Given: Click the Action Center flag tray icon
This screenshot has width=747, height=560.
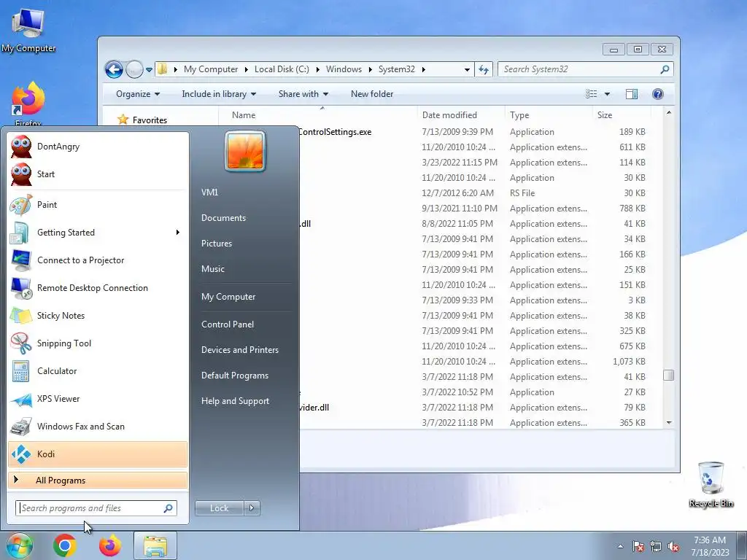Looking at the screenshot, I should point(638,547).
